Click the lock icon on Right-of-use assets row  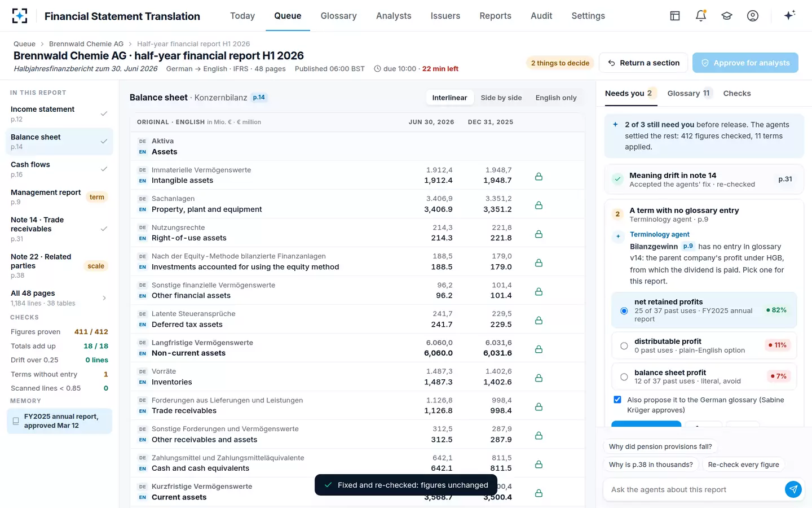pyautogui.click(x=539, y=234)
